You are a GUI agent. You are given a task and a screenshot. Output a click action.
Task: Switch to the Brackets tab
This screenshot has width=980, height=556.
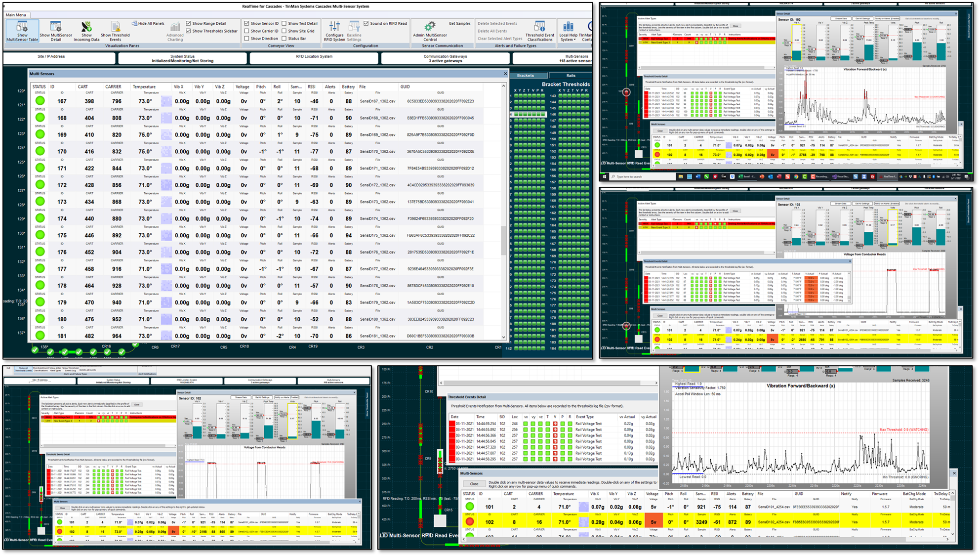(x=527, y=75)
